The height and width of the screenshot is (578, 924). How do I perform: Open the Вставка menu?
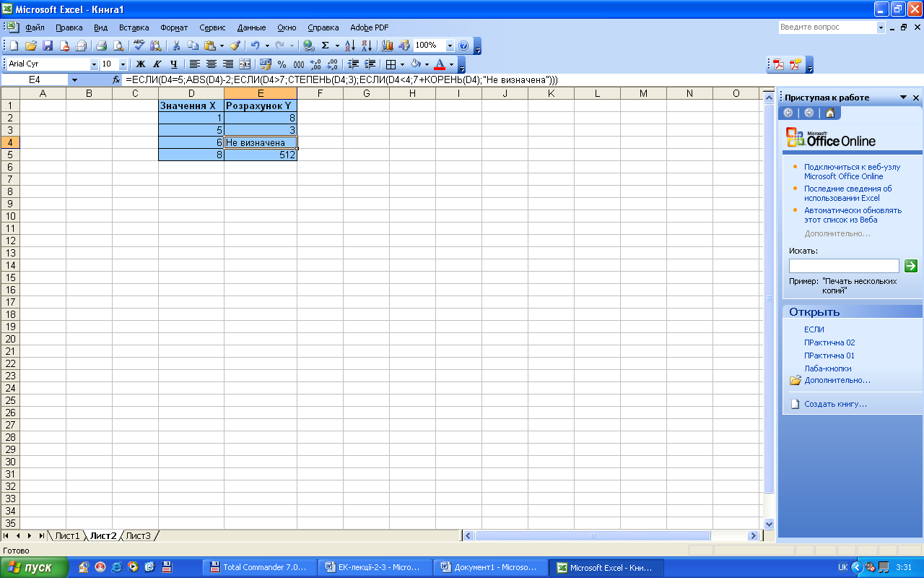pos(134,27)
